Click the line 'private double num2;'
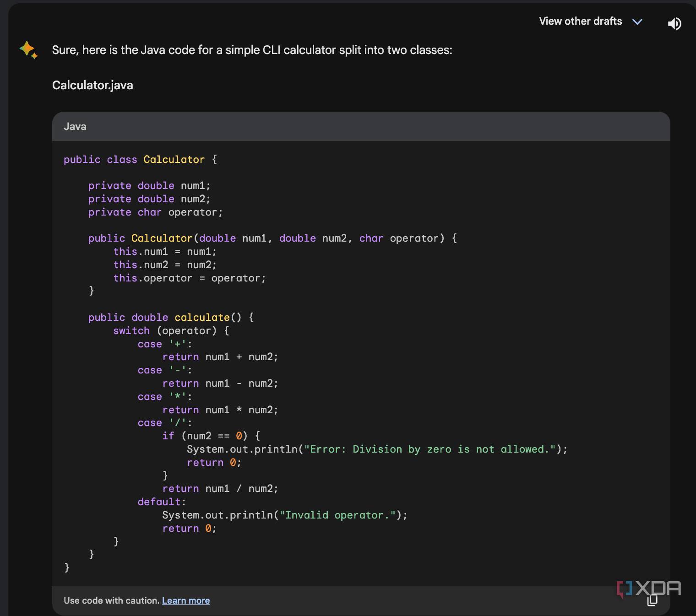The image size is (696, 616). (149, 199)
